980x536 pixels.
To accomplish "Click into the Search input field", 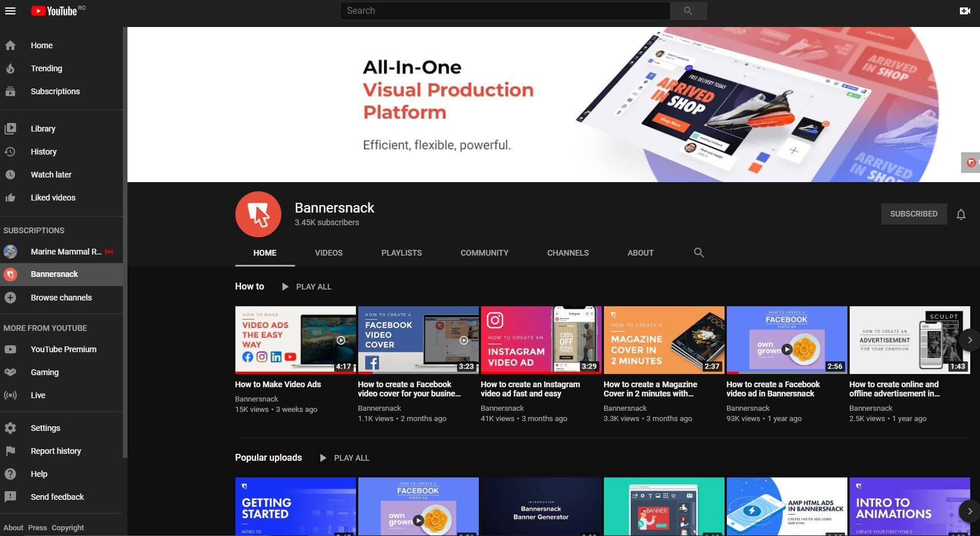I will pyautogui.click(x=505, y=11).
